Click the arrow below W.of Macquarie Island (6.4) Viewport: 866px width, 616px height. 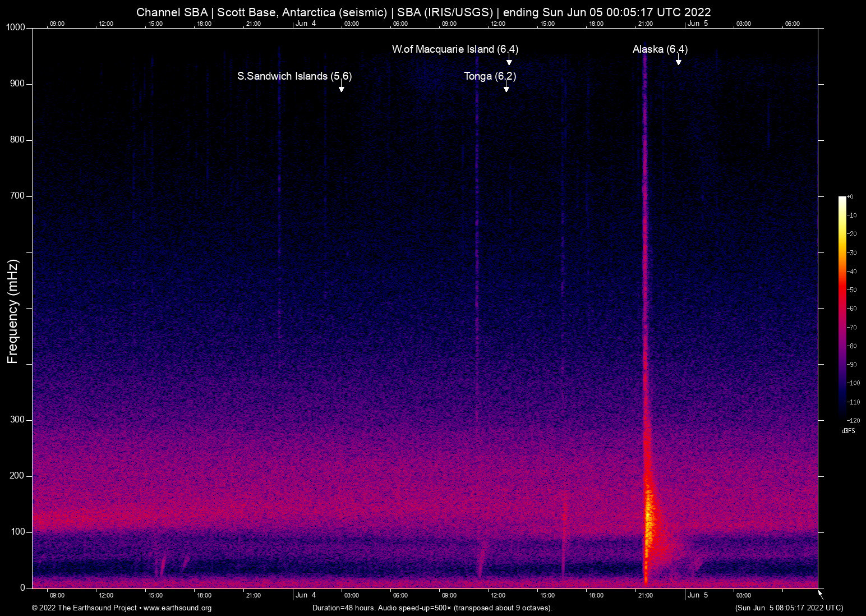[x=509, y=61]
